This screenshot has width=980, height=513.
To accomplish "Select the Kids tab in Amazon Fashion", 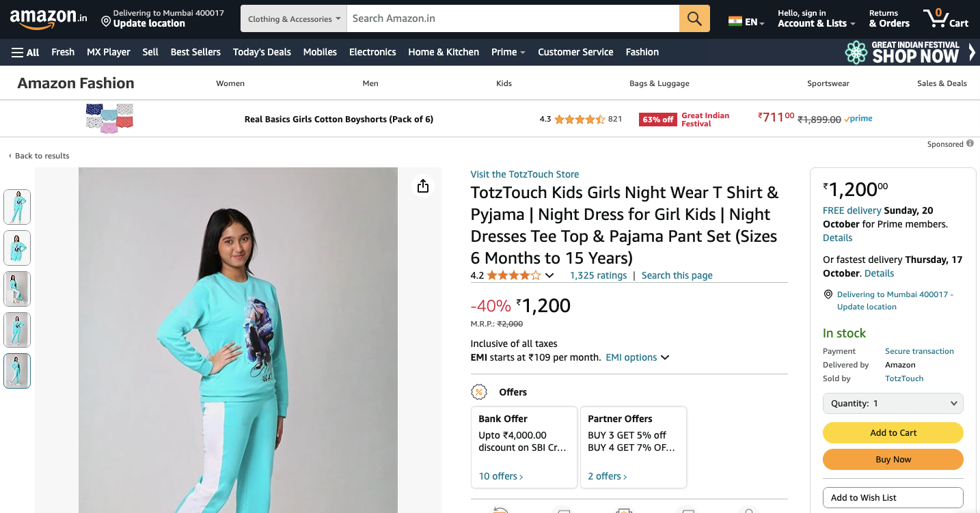I will coord(504,83).
